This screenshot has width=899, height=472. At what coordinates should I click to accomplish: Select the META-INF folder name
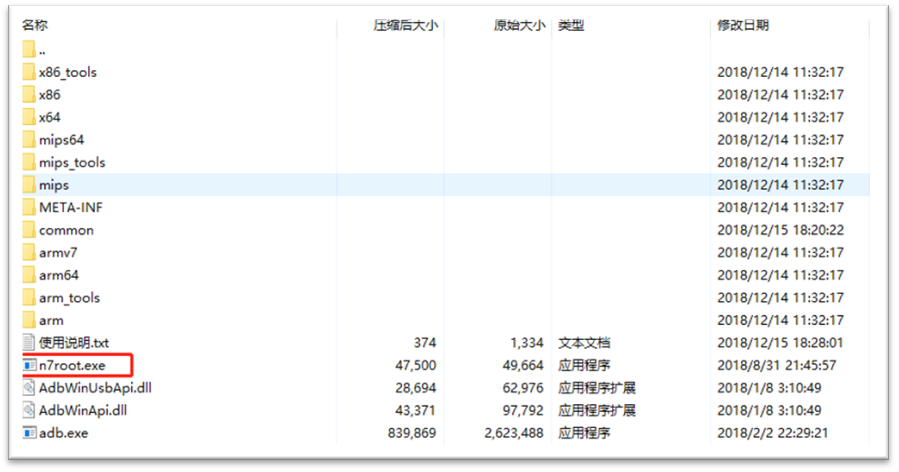point(71,208)
